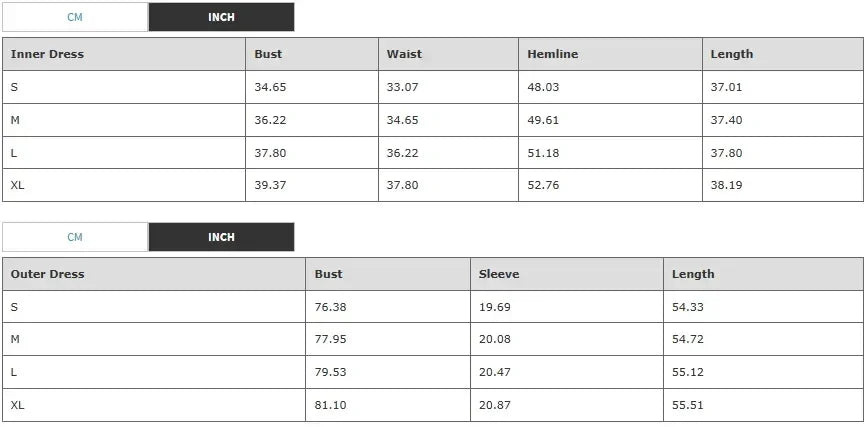Click the Waist column header
This screenshot has height=427, width=867.
point(404,54)
